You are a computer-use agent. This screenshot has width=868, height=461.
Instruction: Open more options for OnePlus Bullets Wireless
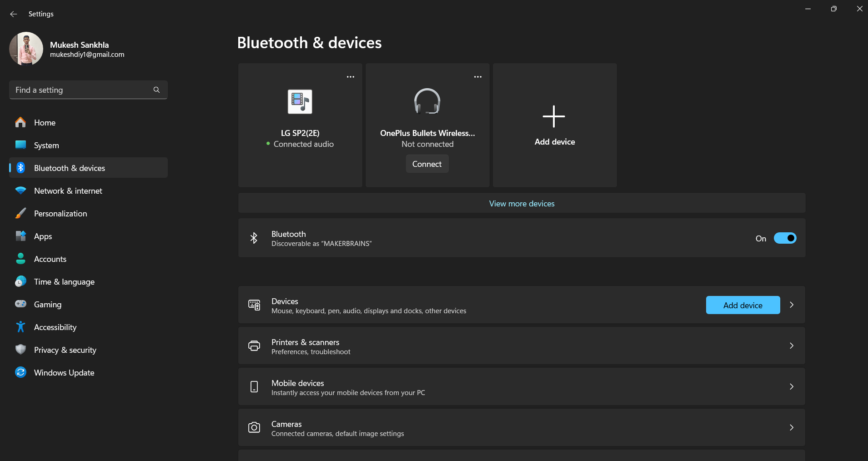[477, 77]
